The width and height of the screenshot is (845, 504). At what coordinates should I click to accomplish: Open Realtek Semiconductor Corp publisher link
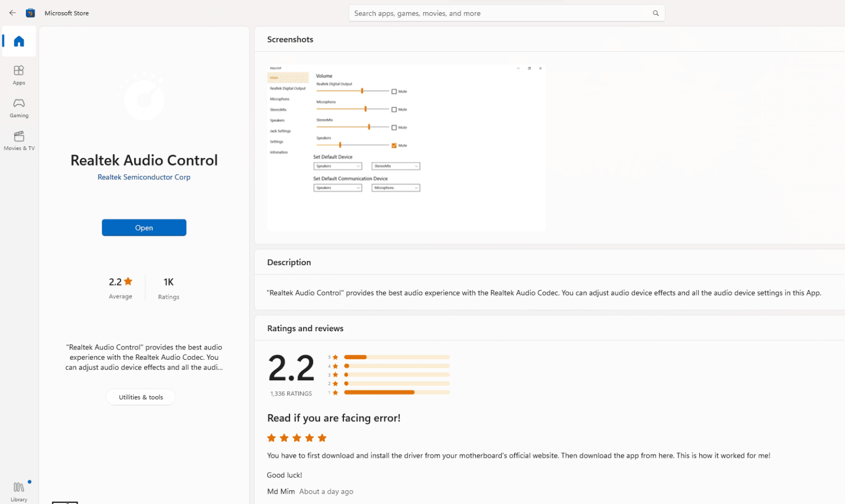pyautogui.click(x=144, y=177)
